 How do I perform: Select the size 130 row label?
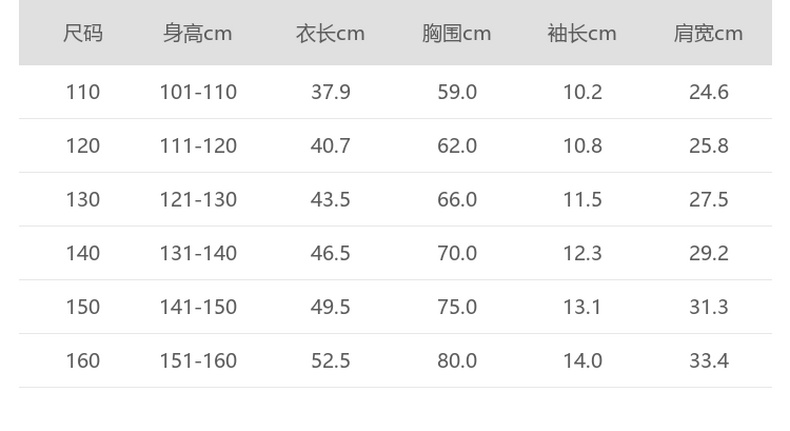[x=83, y=199]
